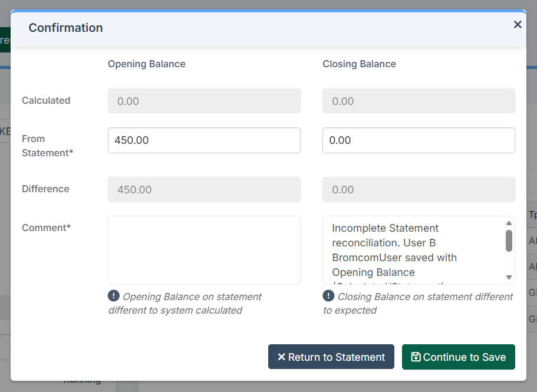This screenshot has width=537, height=392.
Task: Click Return to Statement button
Action: (331, 357)
